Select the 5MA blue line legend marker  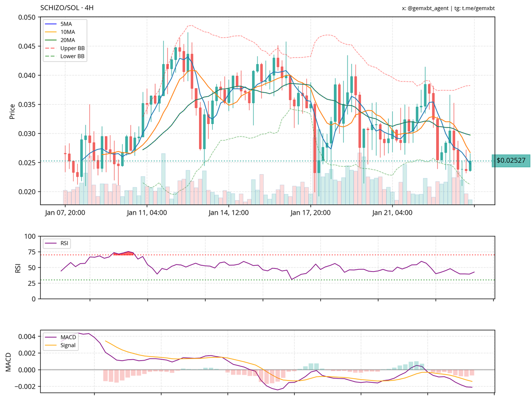pos(50,25)
